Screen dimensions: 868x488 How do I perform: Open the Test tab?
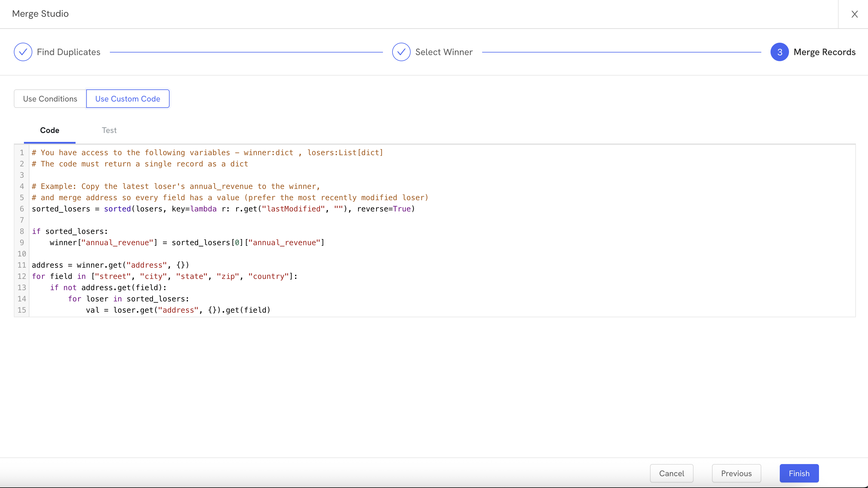[x=109, y=130]
